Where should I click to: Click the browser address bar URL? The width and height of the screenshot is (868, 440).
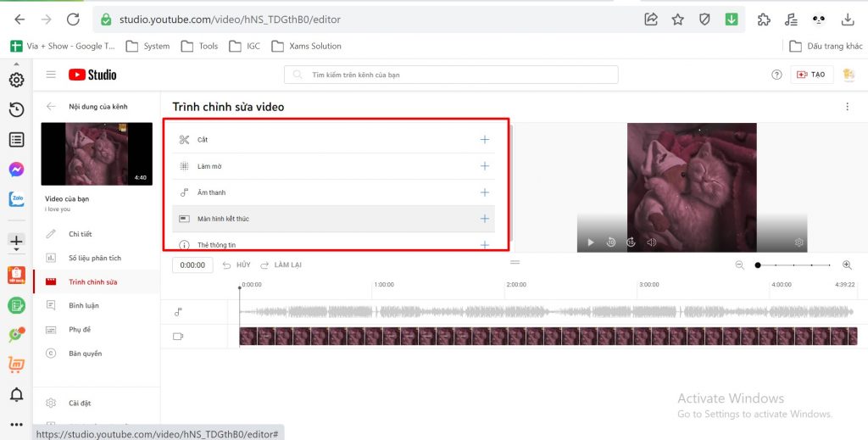click(x=230, y=19)
